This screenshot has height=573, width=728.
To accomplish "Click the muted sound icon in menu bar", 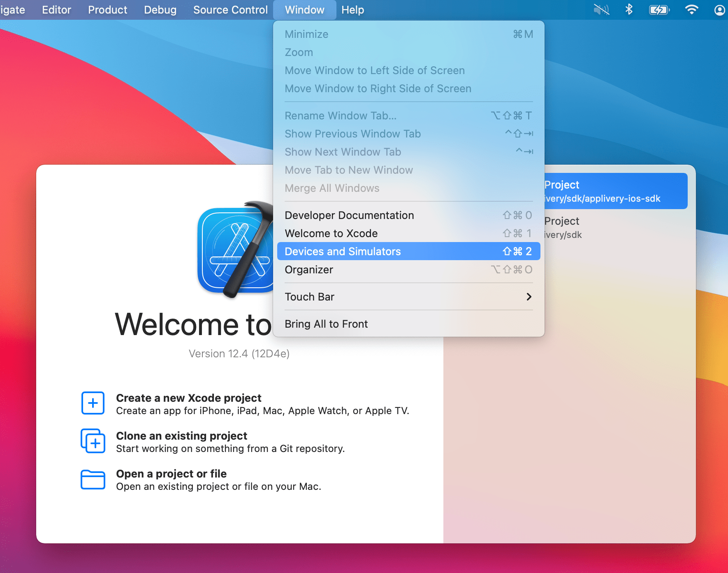I will [601, 9].
